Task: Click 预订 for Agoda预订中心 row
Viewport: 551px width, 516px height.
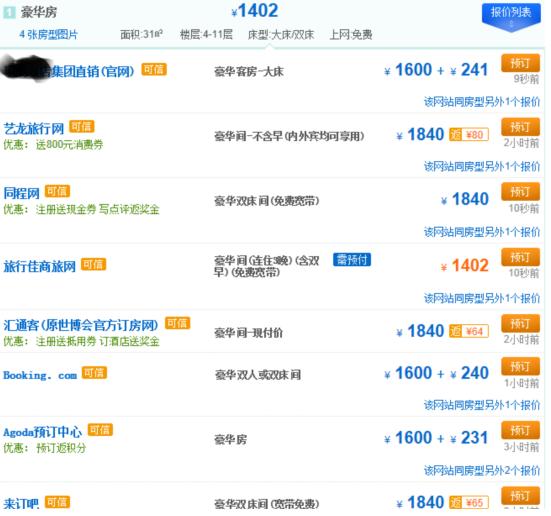Action: click(520, 430)
